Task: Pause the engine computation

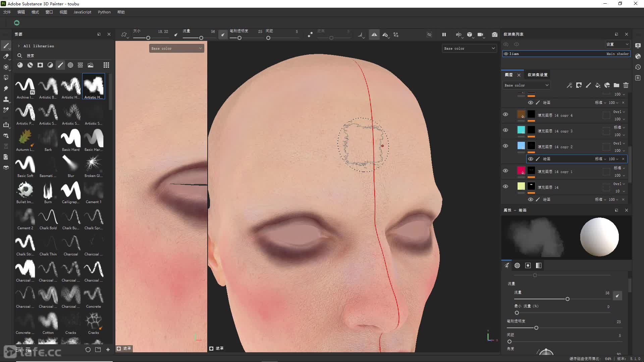Action: click(x=444, y=35)
